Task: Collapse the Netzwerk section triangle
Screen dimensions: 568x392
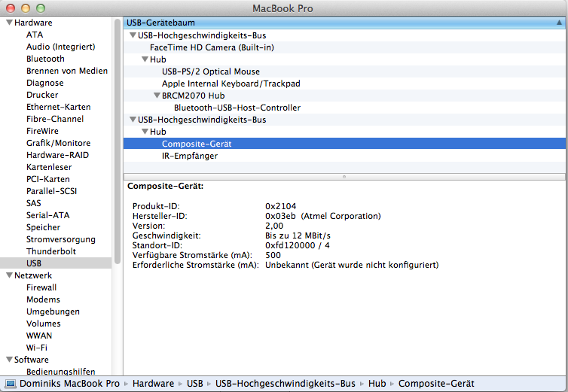Action: click(x=10, y=275)
